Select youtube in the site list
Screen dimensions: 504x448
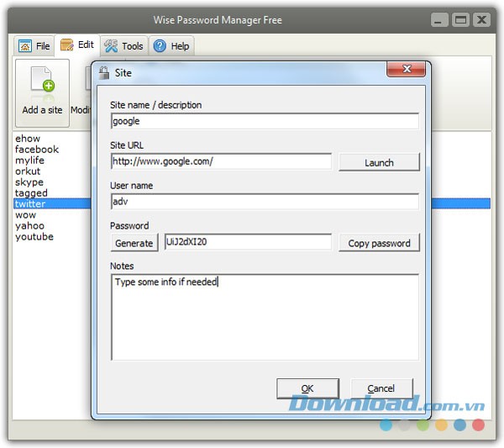34,237
